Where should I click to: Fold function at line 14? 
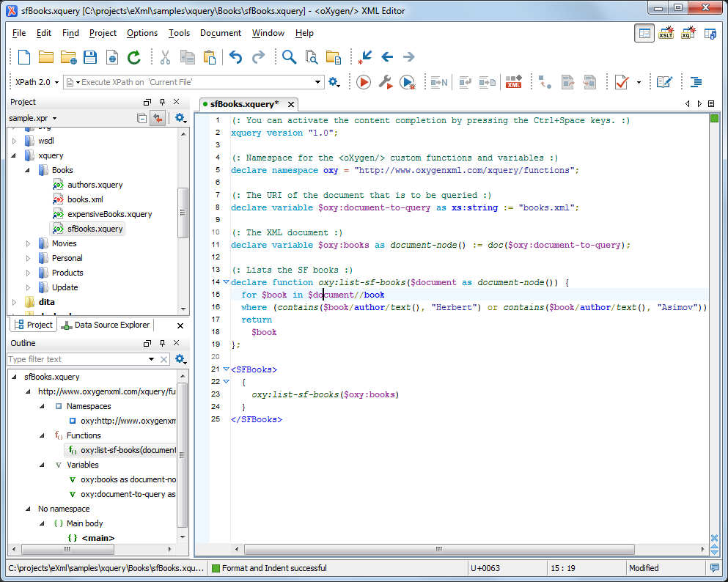pos(226,281)
